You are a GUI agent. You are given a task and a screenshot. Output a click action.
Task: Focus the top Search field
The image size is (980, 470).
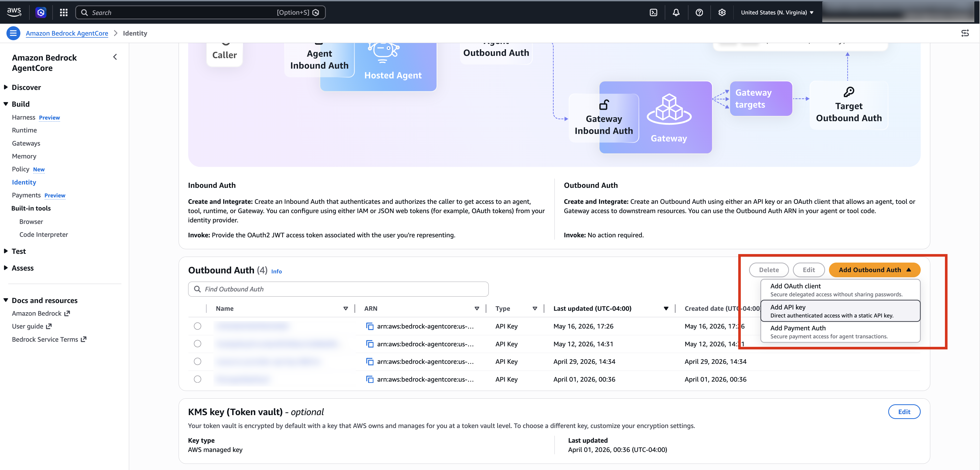coord(200,13)
